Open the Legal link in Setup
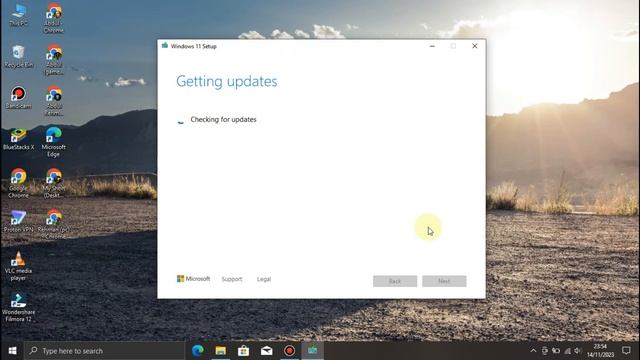This screenshot has width=640, height=360. click(x=264, y=279)
